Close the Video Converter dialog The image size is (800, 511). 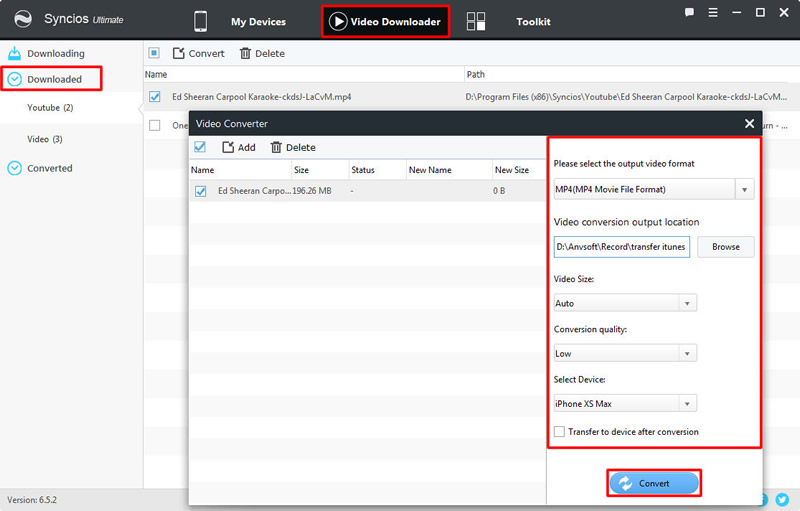[749, 123]
